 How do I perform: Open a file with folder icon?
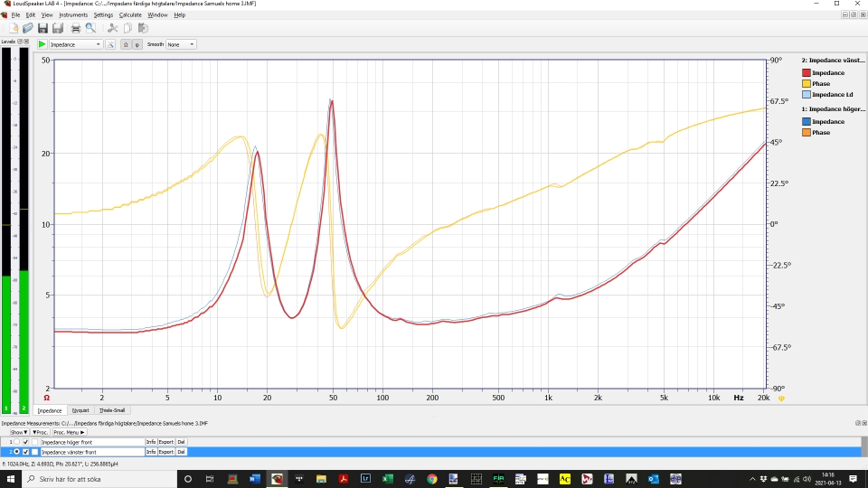[x=28, y=28]
